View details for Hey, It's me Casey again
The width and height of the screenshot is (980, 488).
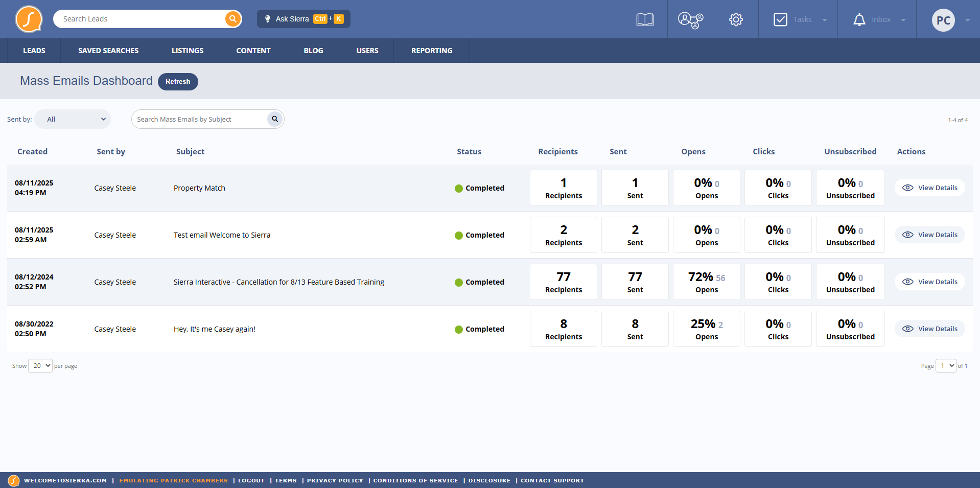(929, 329)
